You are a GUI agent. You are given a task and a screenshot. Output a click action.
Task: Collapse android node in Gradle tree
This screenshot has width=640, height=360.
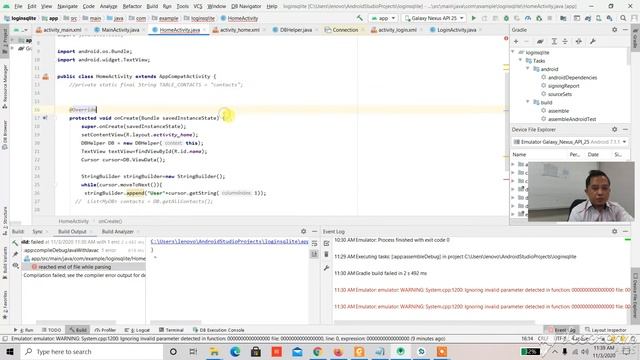pyautogui.click(x=528, y=69)
